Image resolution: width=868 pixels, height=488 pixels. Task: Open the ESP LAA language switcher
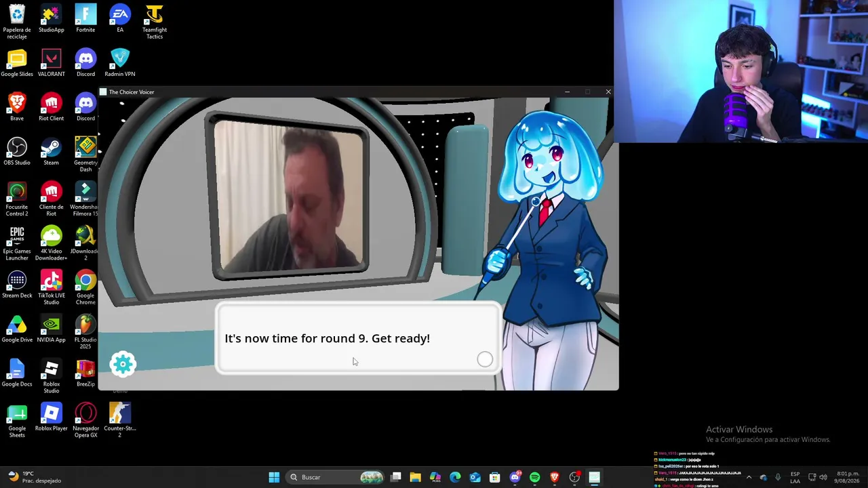point(795,477)
